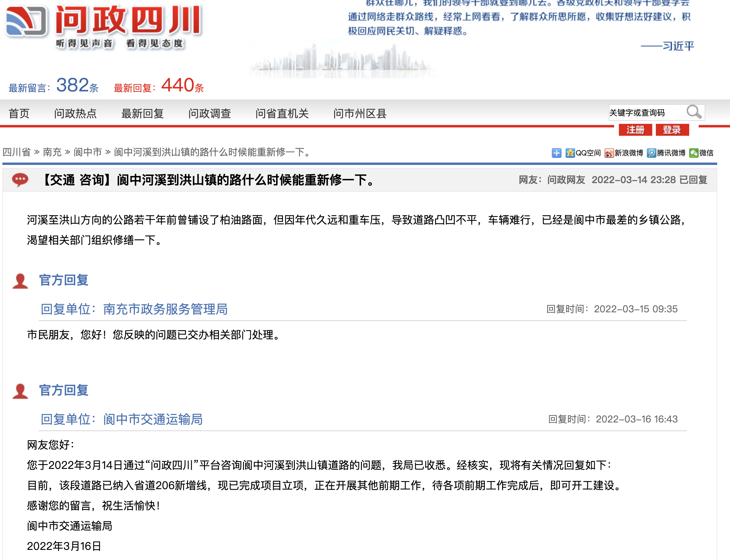Click the 最新留言 382条 counter
Viewport: 730px width, 560px height.
tap(53, 86)
